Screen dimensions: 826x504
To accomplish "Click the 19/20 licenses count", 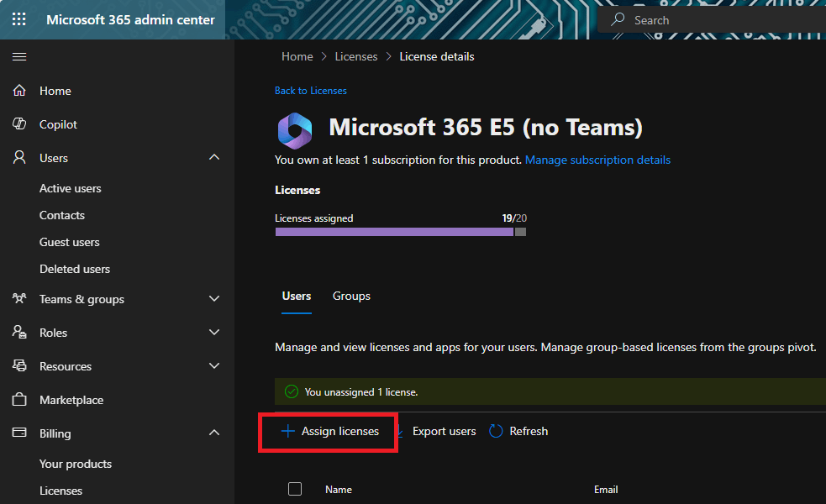I will pos(514,218).
